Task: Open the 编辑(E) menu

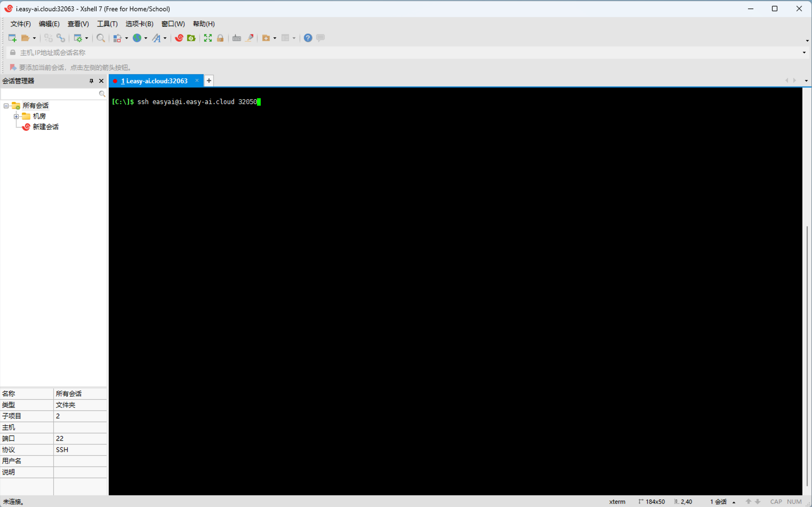Action: (x=49, y=24)
